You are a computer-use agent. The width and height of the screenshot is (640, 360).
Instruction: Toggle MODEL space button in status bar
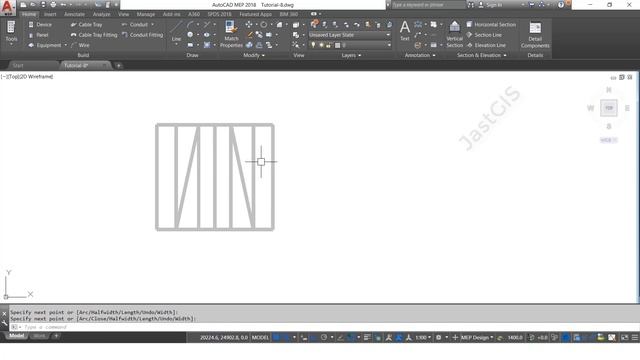tap(260, 338)
